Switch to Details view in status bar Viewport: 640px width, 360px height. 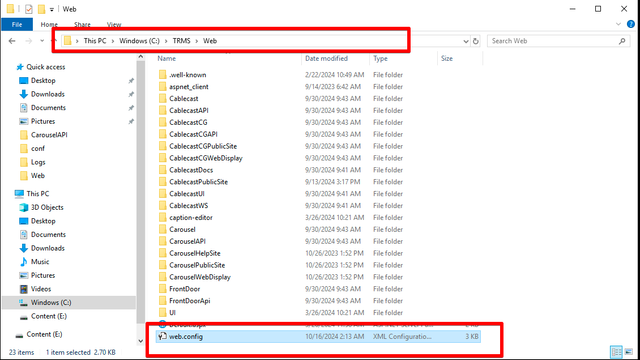coord(616,351)
